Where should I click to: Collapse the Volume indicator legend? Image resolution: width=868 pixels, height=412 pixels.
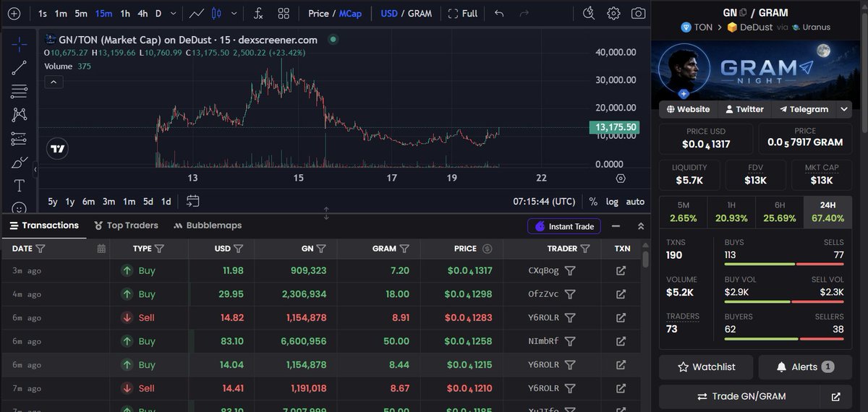pyautogui.click(x=54, y=82)
